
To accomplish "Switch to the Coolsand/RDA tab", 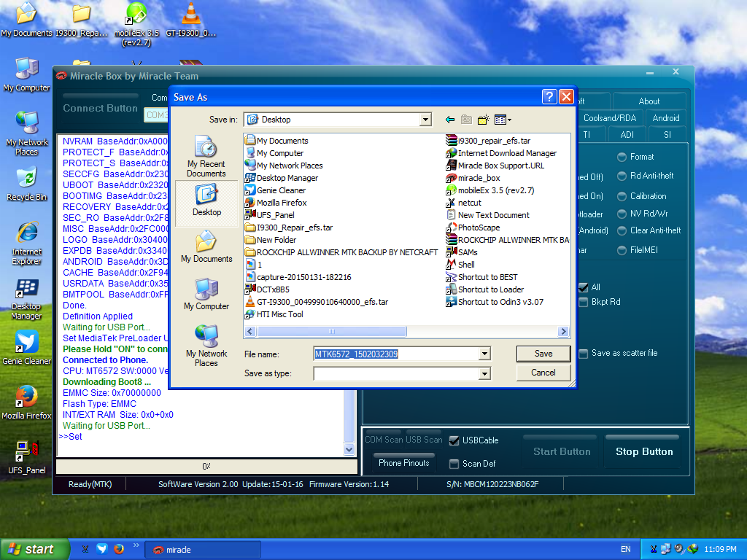I will tap(610, 118).
